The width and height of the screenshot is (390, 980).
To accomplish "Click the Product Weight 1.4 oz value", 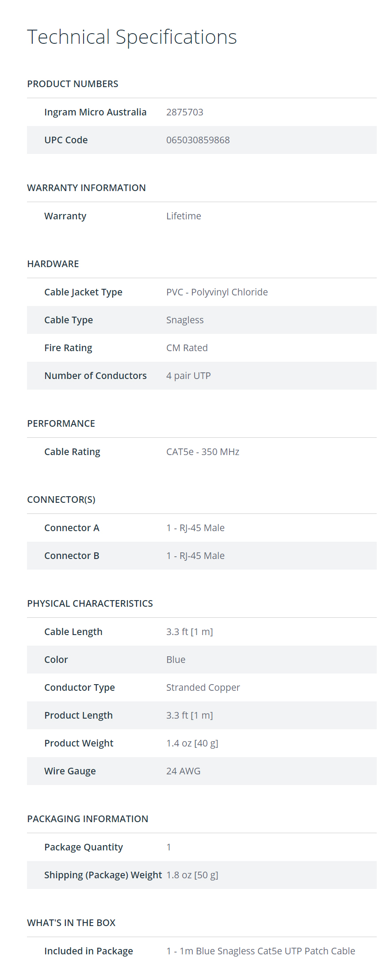I will point(192,743).
